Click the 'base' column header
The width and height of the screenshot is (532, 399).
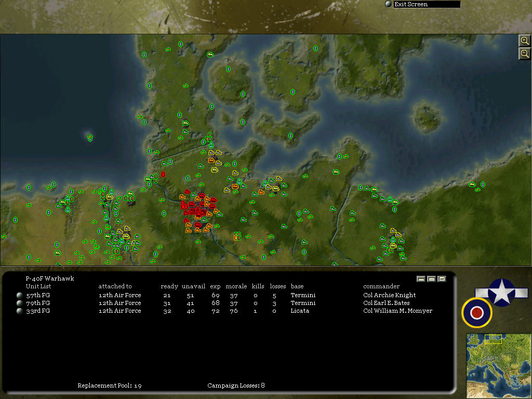pyautogui.click(x=297, y=286)
